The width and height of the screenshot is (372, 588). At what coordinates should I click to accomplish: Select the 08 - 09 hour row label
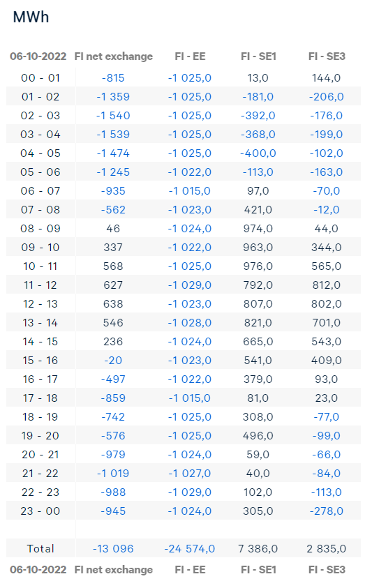click(x=40, y=229)
